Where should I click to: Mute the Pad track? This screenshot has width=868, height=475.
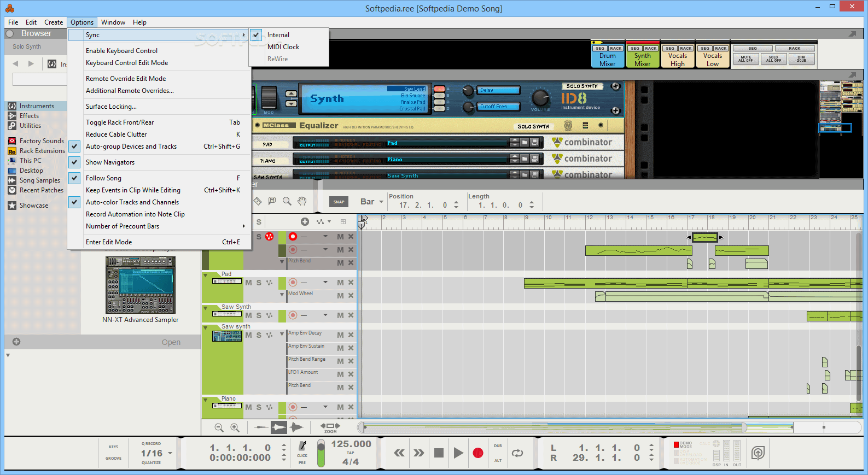click(x=248, y=283)
